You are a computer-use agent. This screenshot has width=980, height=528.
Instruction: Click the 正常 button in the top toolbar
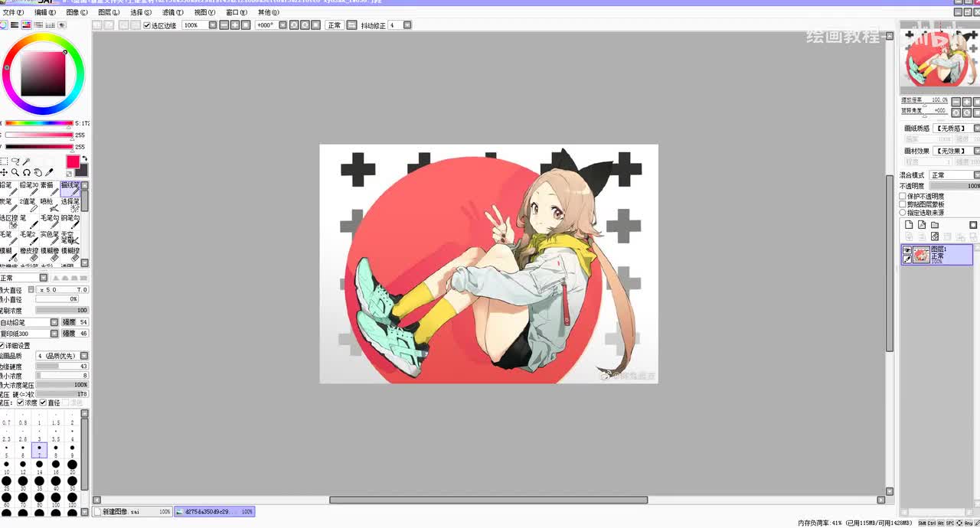pos(335,25)
